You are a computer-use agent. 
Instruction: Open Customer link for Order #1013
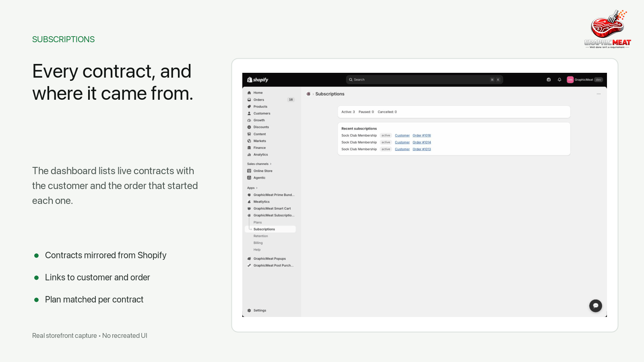[402, 149]
